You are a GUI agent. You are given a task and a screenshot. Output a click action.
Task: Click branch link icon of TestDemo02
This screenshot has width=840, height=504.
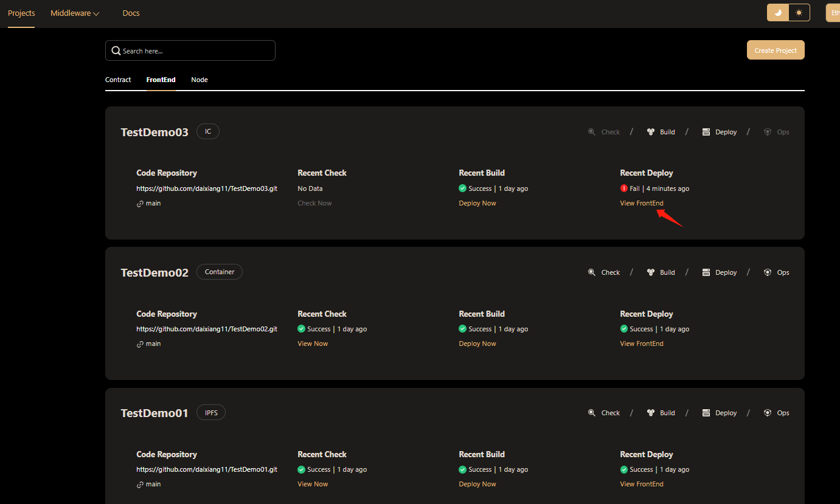coord(140,344)
